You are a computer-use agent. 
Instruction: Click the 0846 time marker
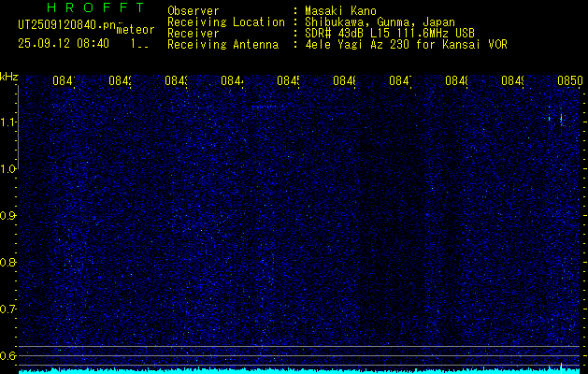pos(344,81)
